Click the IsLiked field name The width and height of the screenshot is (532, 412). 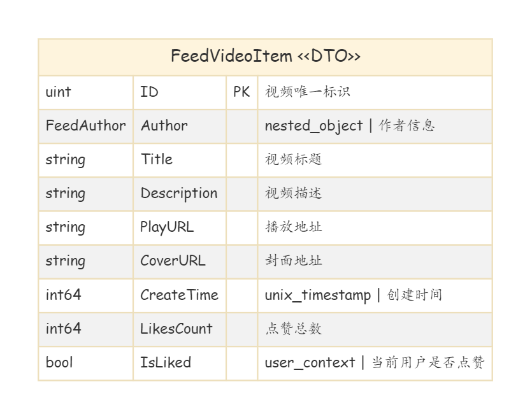[166, 362]
